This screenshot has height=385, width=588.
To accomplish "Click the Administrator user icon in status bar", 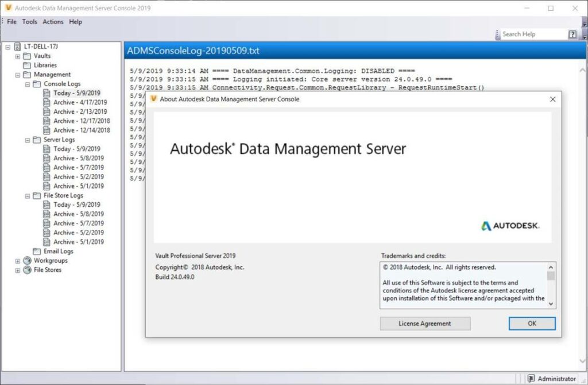I will coord(531,378).
